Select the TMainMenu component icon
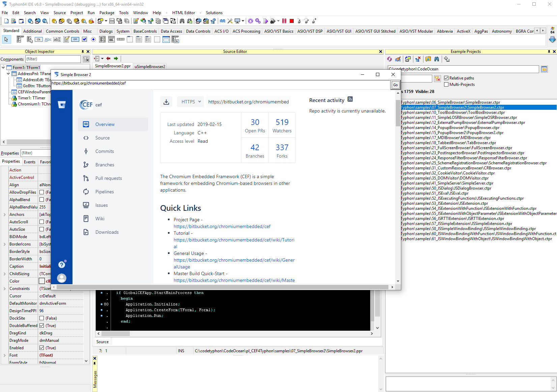The width and height of the screenshot is (557, 392). (x=20, y=39)
